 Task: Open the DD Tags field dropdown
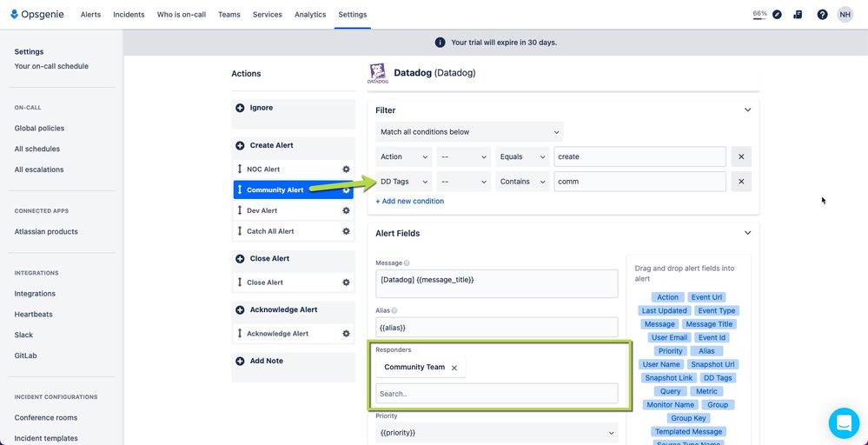pyautogui.click(x=404, y=182)
